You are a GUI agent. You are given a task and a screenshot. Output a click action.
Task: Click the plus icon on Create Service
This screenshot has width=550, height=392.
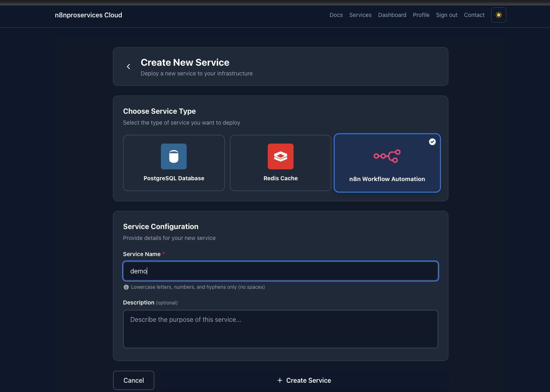(280, 380)
